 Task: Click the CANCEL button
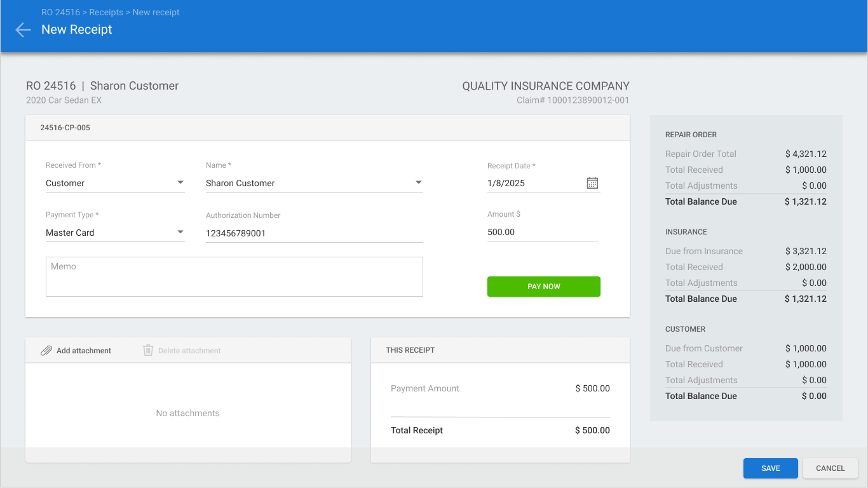point(830,468)
